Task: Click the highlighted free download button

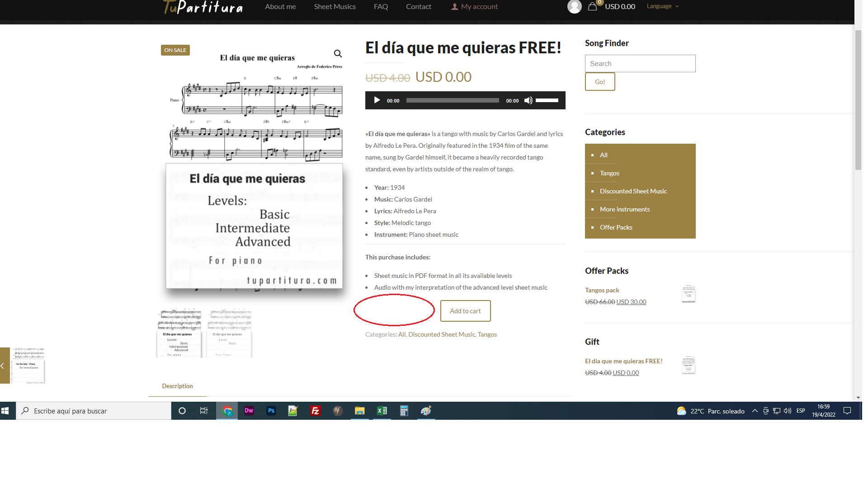Action: point(394,310)
